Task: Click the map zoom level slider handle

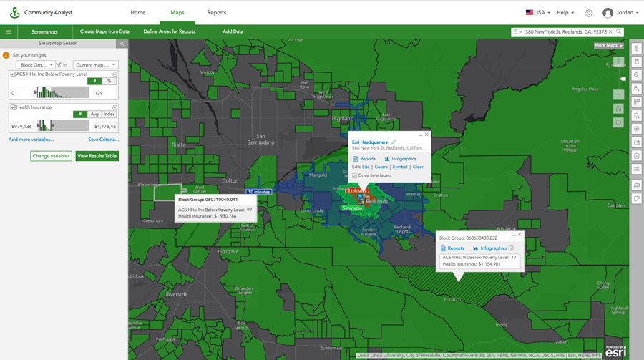Action: (x=623, y=79)
